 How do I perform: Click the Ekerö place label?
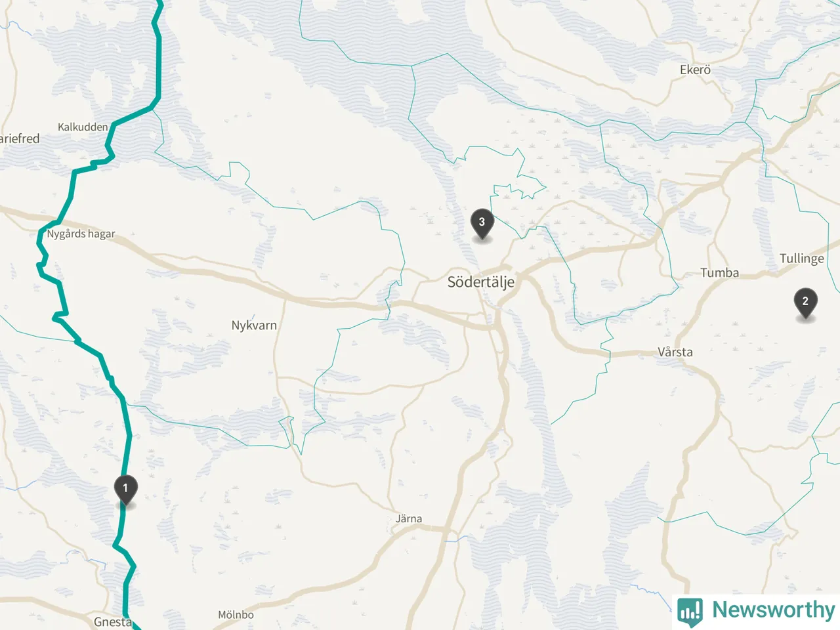(695, 70)
